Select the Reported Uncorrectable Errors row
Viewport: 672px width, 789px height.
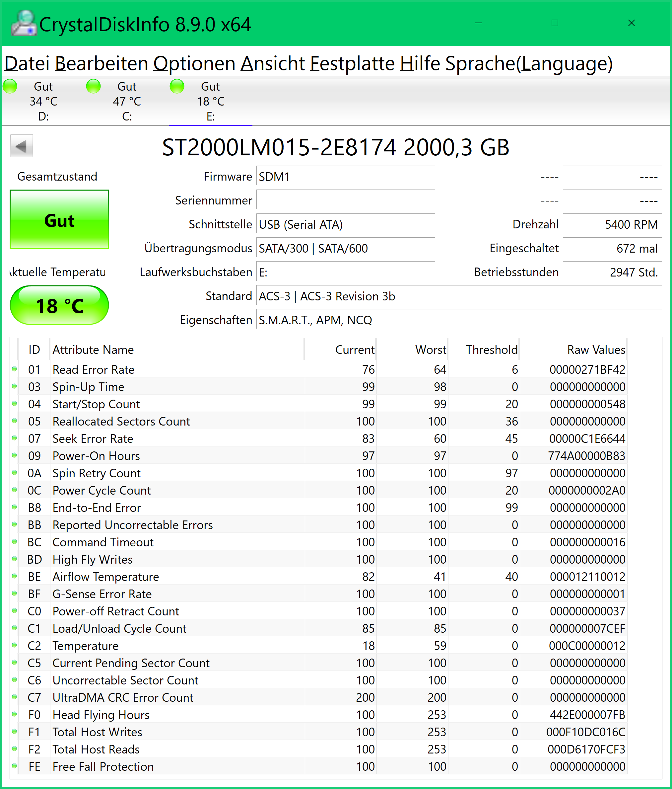click(x=319, y=525)
